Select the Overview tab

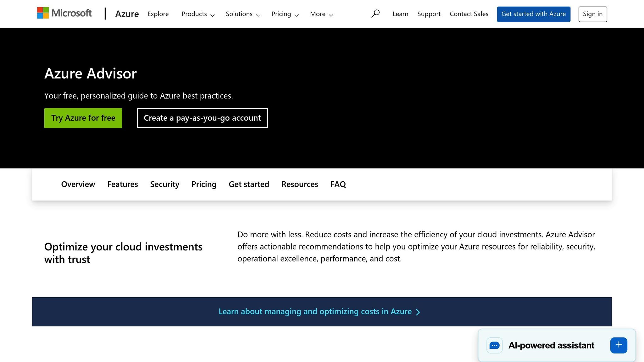78,184
